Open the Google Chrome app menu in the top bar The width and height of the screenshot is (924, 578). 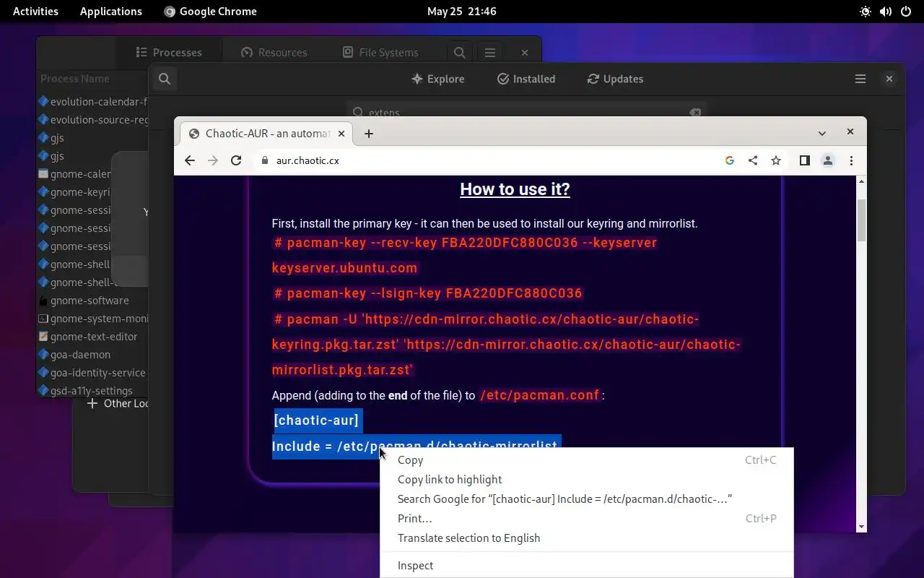(x=210, y=11)
